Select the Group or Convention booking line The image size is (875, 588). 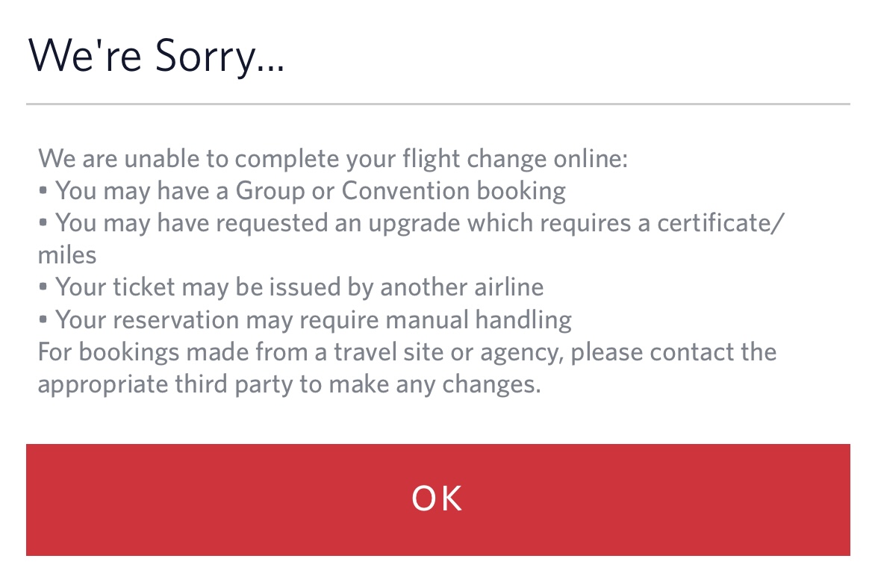click(310, 191)
